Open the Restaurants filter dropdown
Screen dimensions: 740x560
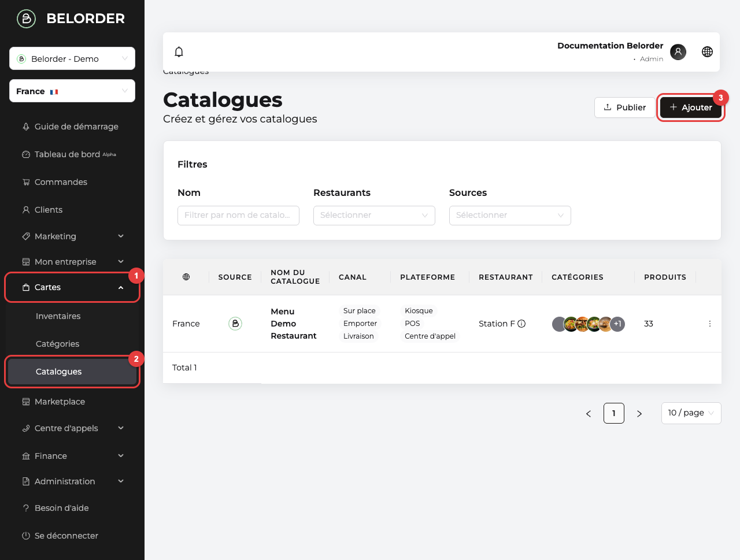point(374,216)
